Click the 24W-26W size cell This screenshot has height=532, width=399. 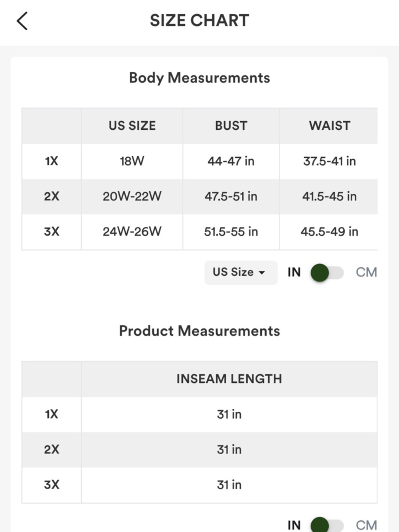132,231
